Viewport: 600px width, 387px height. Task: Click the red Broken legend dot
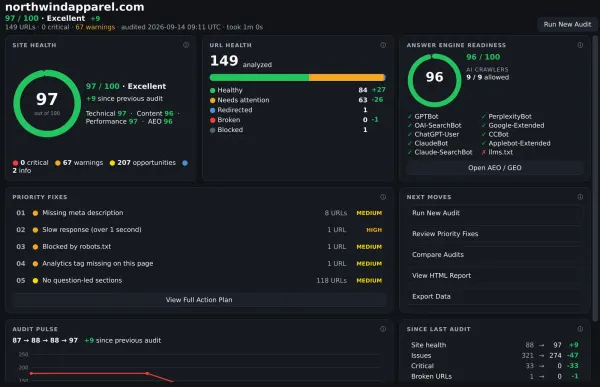point(212,120)
